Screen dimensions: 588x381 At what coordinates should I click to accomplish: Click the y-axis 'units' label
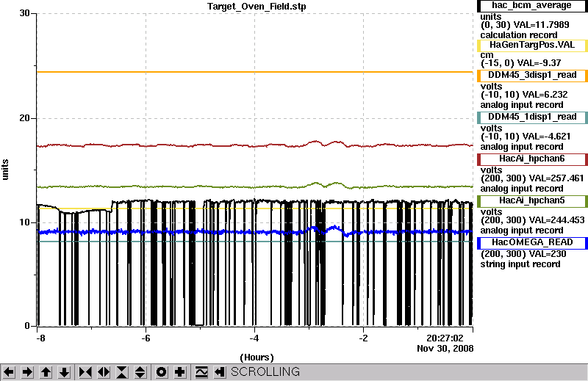(5, 170)
